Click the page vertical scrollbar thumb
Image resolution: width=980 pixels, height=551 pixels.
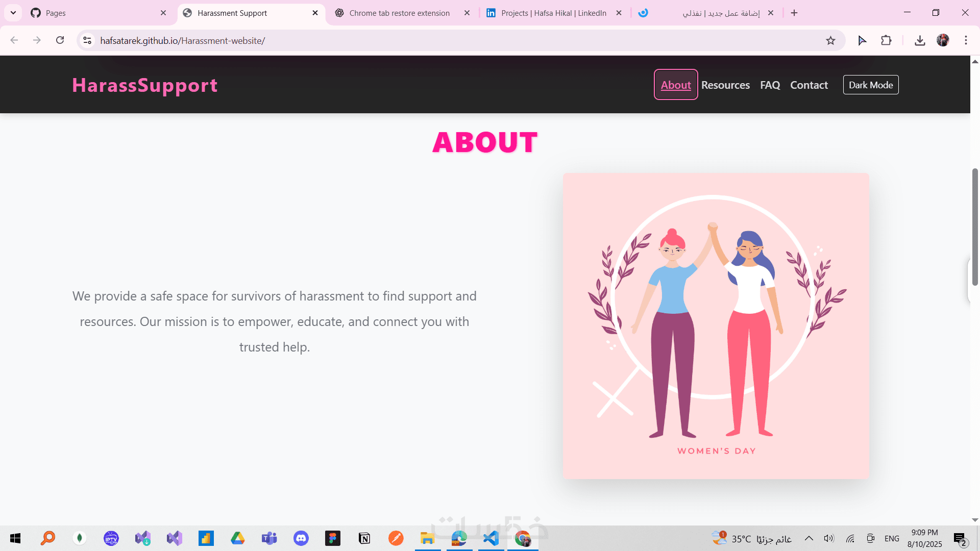coord(975,227)
